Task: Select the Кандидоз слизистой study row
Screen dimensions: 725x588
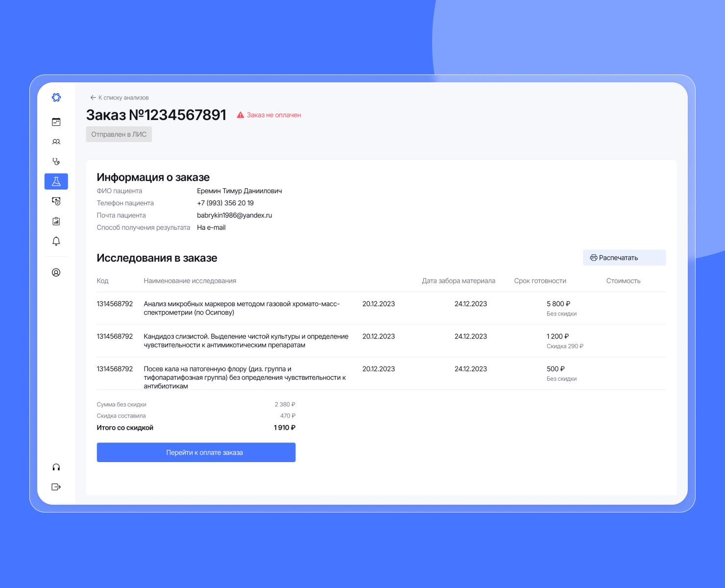Action: [381, 341]
